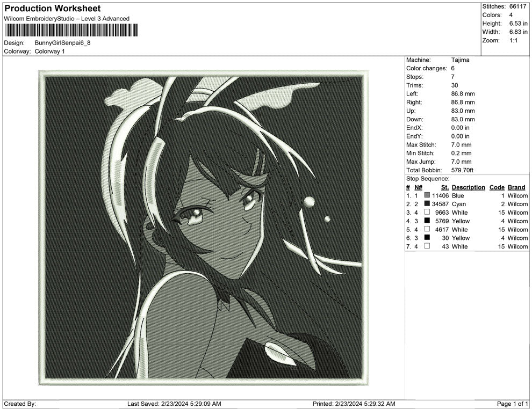Click the Trims value 30
Viewport: 532px width, 409px height.
coord(455,85)
